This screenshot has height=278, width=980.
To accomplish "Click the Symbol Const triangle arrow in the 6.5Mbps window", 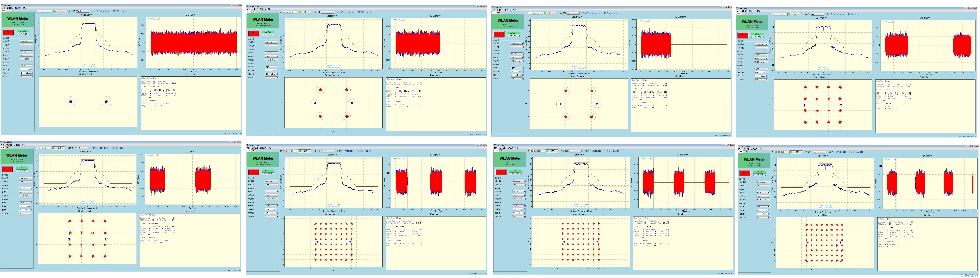I will click(93, 74).
